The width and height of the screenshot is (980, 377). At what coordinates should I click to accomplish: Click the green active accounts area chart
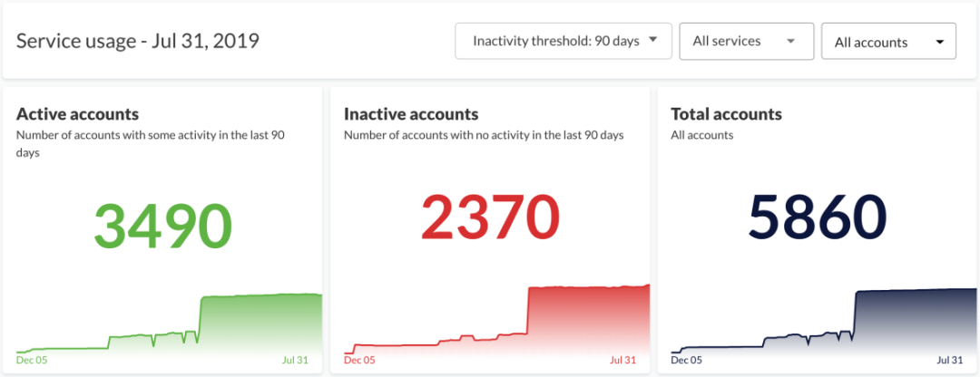169,323
